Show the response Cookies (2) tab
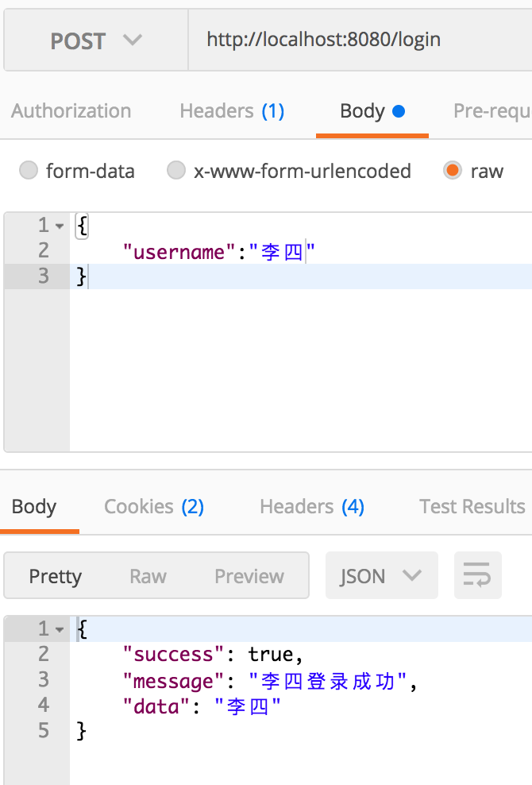Viewport: 532px width, 785px height. (154, 507)
